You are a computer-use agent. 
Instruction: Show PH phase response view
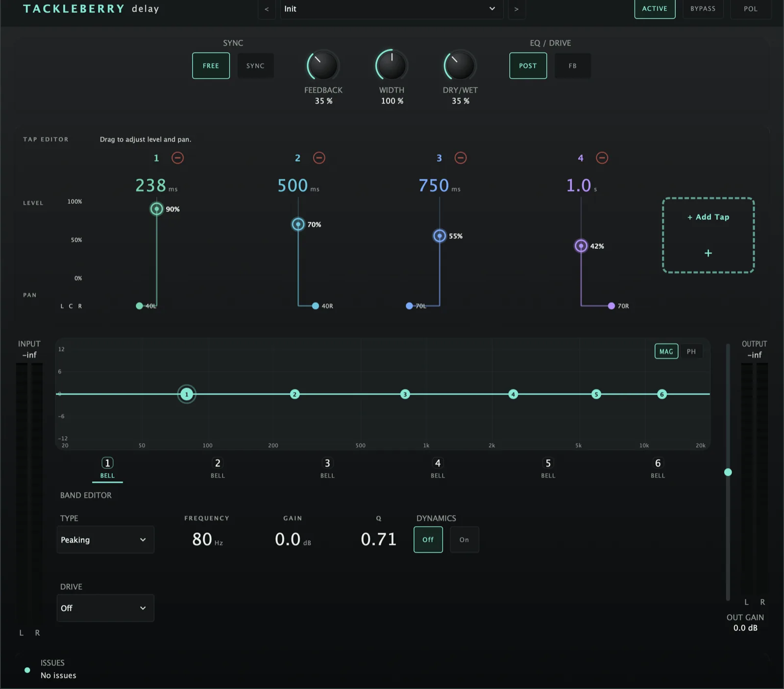tap(691, 352)
